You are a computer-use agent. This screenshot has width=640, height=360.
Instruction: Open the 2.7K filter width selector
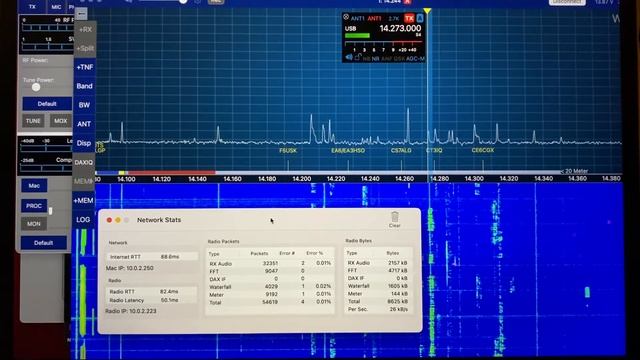point(393,18)
